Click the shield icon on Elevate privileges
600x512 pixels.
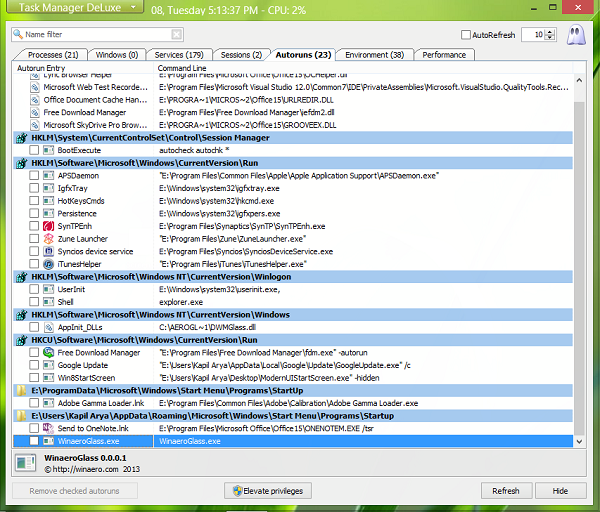[238, 491]
